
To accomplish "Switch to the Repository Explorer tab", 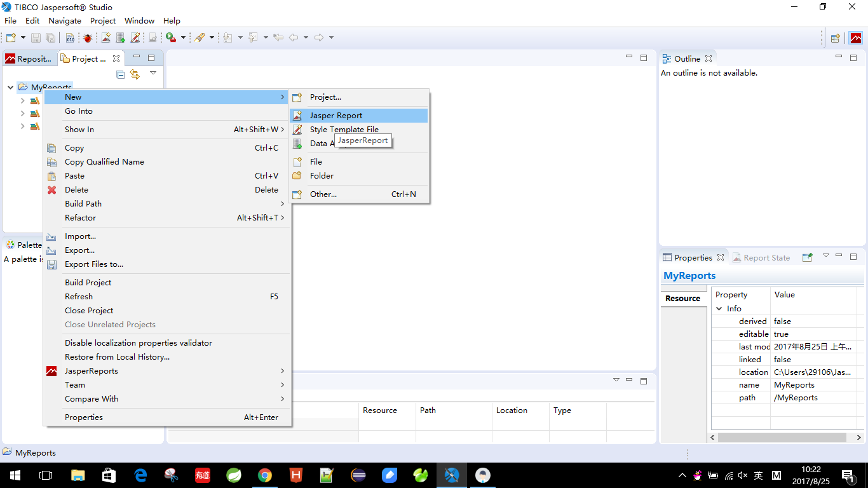I will pos(29,58).
